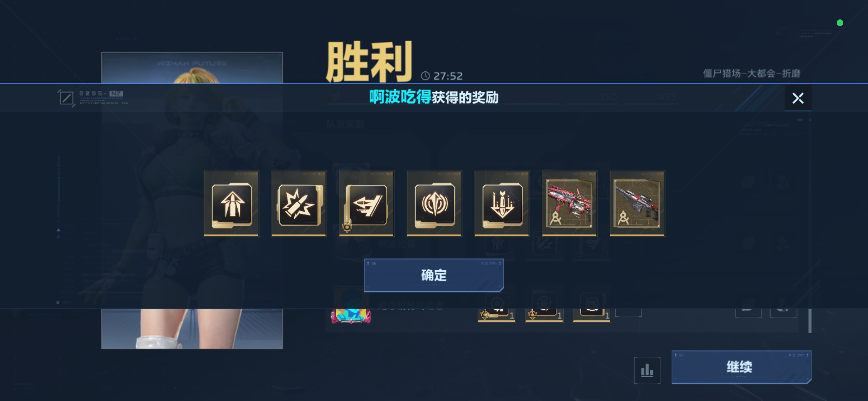Click the match timer 27:52

click(x=442, y=76)
